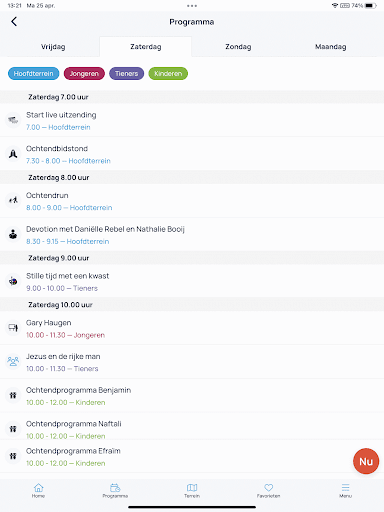
Task: Click the red Nu button
Action: pyautogui.click(x=366, y=461)
